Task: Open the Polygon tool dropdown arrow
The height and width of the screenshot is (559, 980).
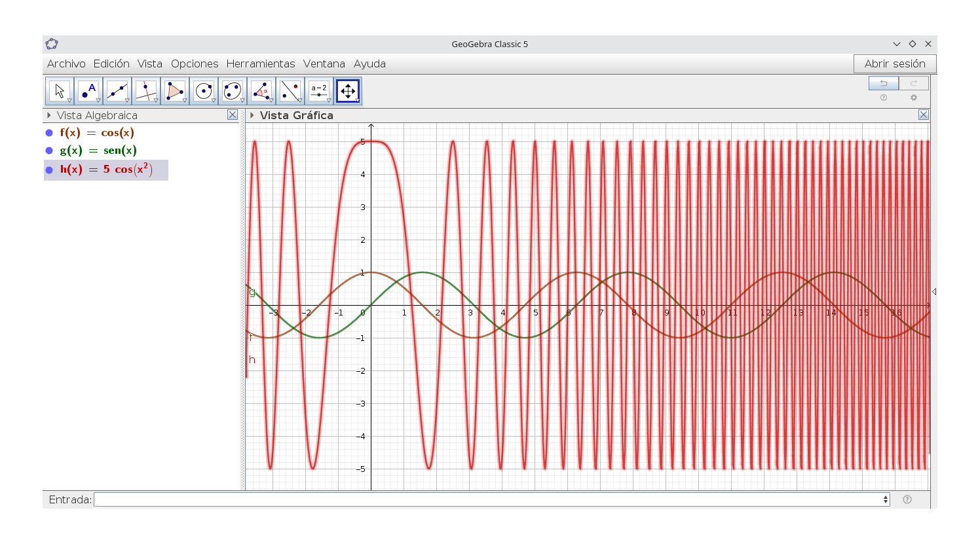Action: 185,101
